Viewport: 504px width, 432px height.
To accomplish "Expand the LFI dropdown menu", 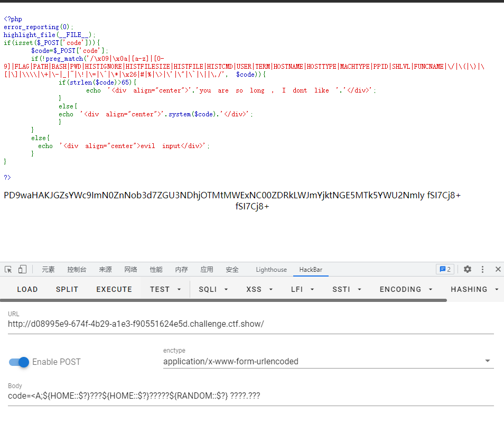I will pyautogui.click(x=302, y=290).
